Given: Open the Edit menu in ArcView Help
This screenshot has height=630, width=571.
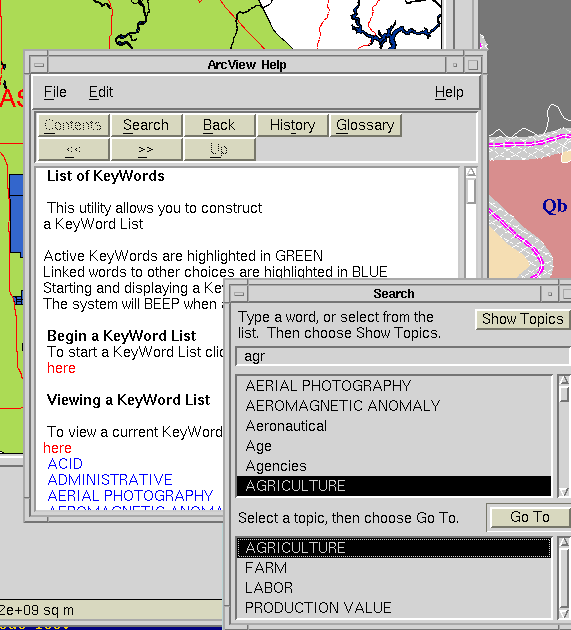Looking at the screenshot, I should pyautogui.click(x=100, y=92).
